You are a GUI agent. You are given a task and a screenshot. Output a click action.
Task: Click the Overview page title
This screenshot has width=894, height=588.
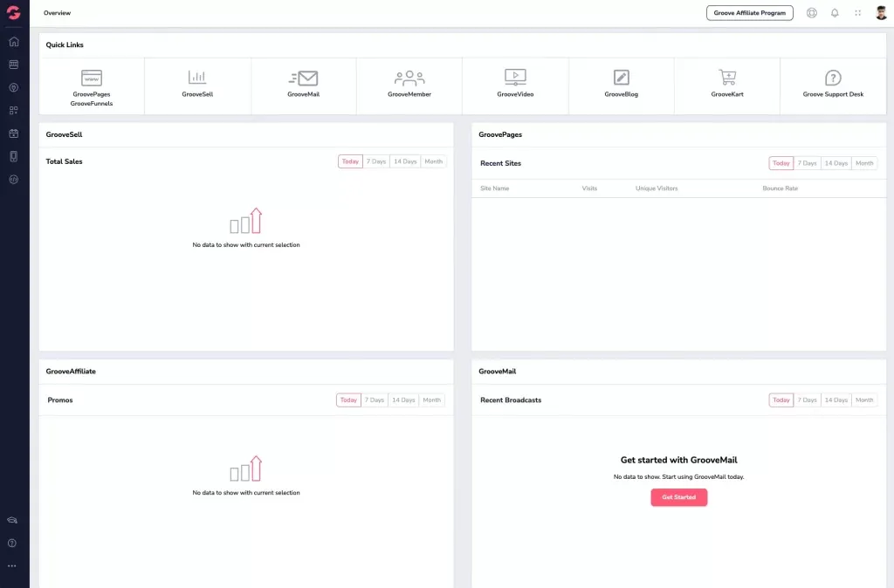[x=57, y=12]
